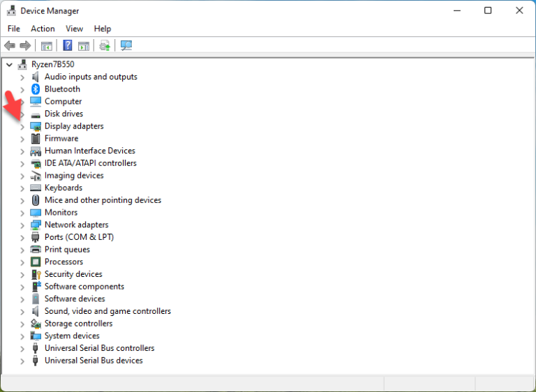Click the Computer category monitor icon
This screenshot has width=536, height=392.
pyautogui.click(x=36, y=102)
